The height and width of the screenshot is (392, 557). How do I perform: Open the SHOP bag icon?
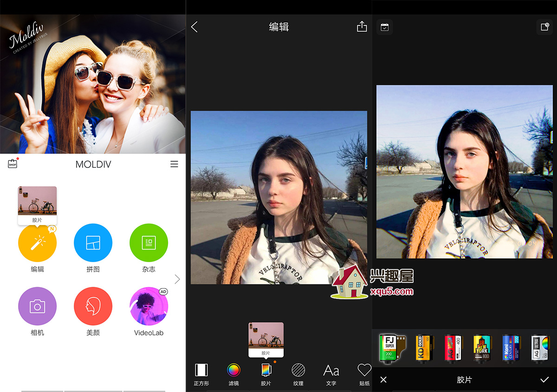click(13, 164)
